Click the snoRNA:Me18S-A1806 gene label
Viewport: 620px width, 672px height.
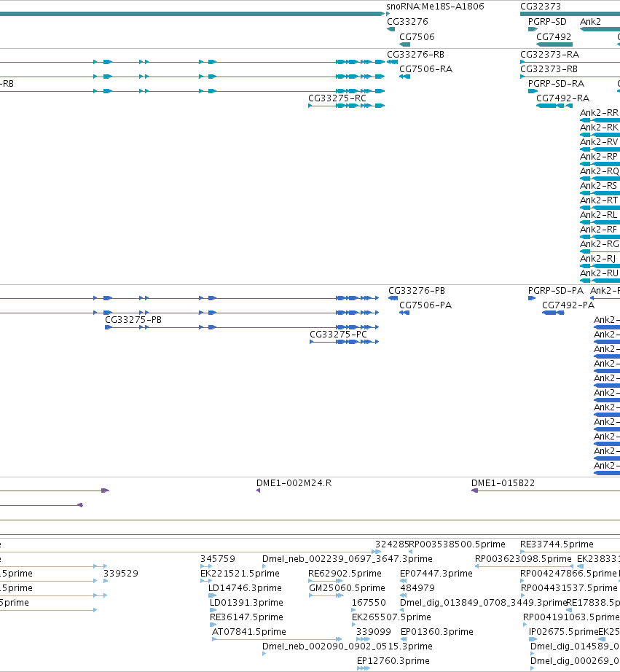tap(435, 7)
